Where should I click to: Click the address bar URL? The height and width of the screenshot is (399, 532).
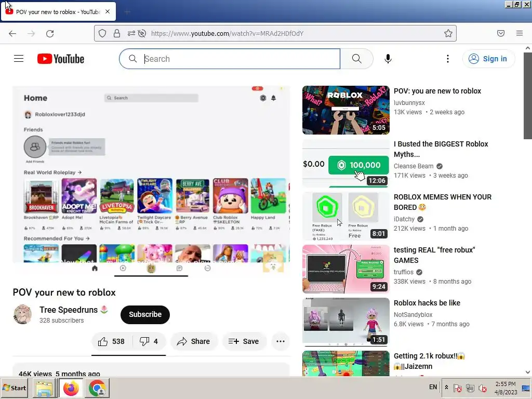[x=227, y=33]
